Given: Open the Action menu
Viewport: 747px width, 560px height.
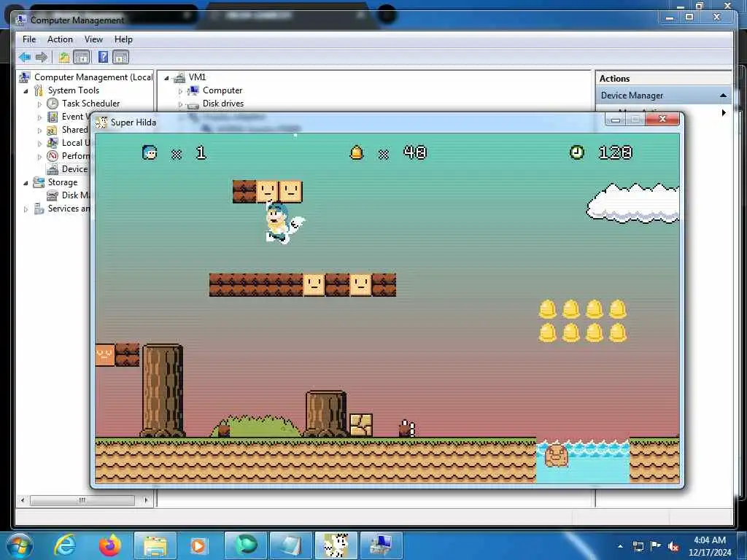Looking at the screenshot, I should click(x=60, y=39).
